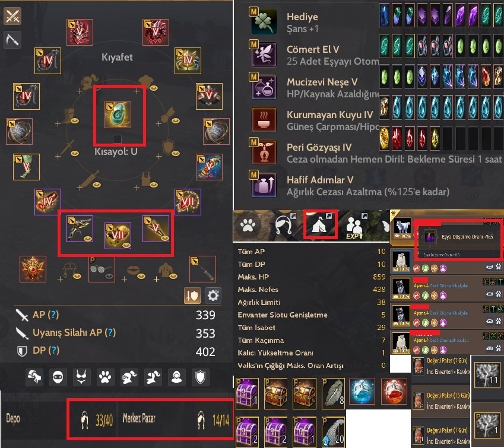Toggle the paw icon below DP stat
The width and height of the screenshot is (504, 448).
105,377
